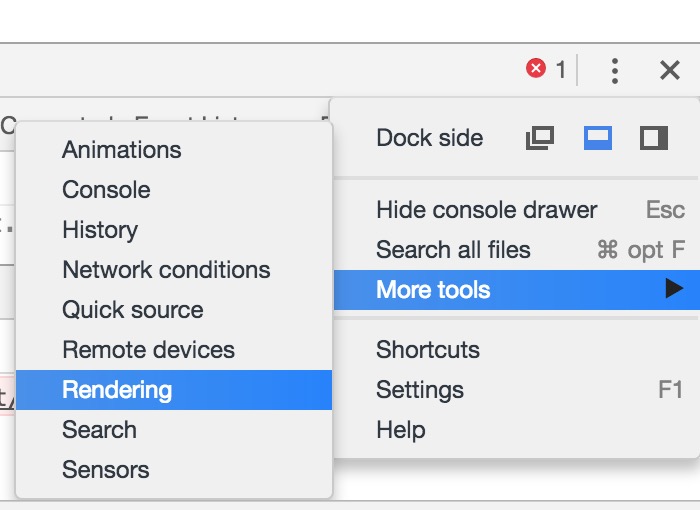Image resolution: width=700 pixels, height=510 pixels.
Task: Undock into separate window icon
Action: [540, 138]
